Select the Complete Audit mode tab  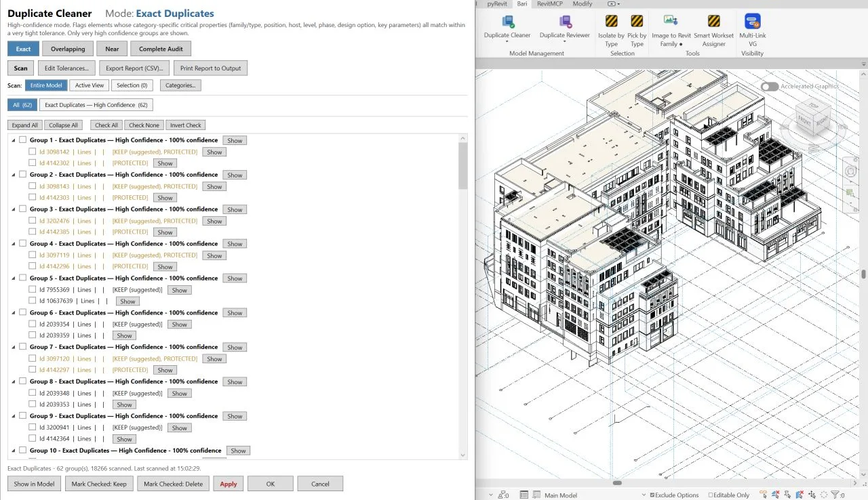[x=161, y=49]
